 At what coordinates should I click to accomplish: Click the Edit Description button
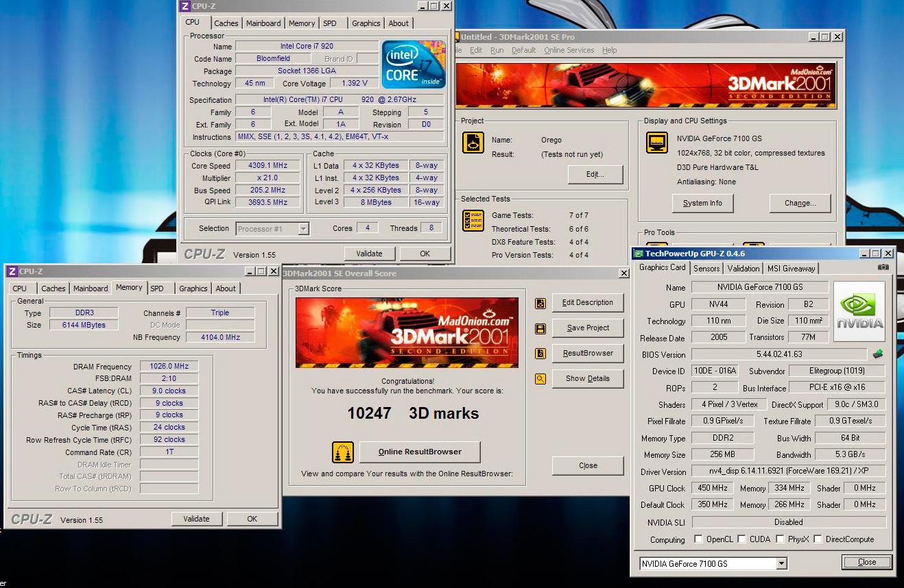click(587, 303)
